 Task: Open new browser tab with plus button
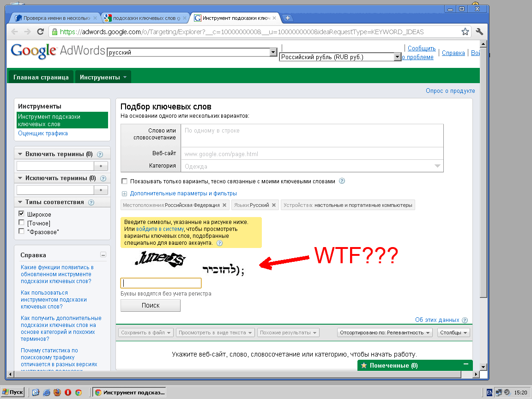[287, 18]
